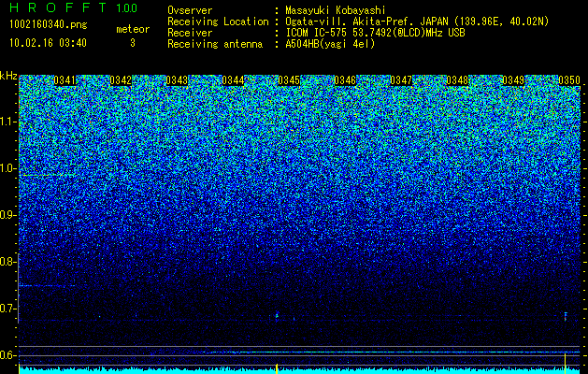588x374 pixels.
Task: Click the yellow signal spike below 0350
Action: click(x=566, y=363)
